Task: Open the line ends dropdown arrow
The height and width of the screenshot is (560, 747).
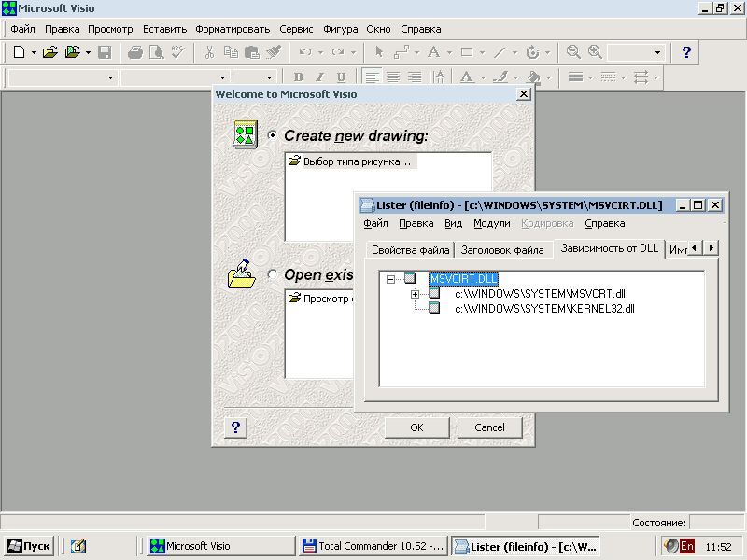Action: tap(656, 77)
